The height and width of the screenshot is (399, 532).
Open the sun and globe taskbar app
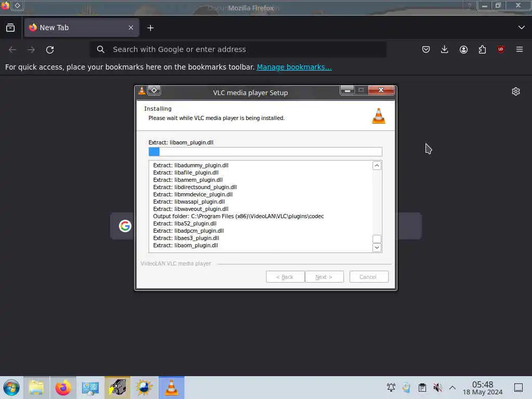(x=144, y=388)
